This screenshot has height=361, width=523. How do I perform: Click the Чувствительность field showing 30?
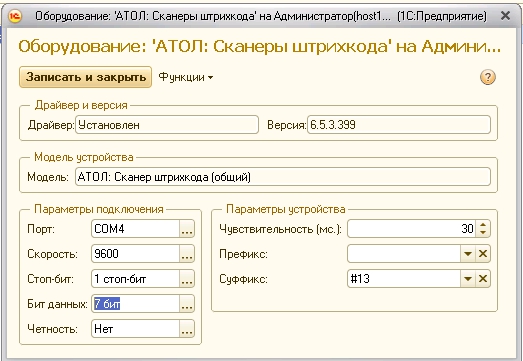412,229
